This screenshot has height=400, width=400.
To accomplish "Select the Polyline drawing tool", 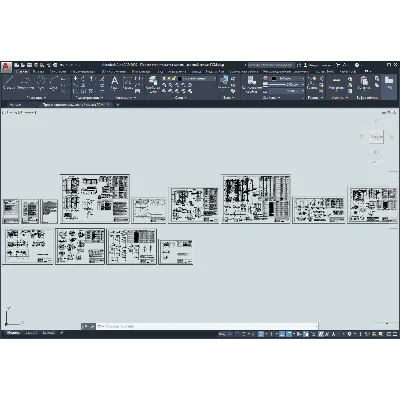I will 25,83.
